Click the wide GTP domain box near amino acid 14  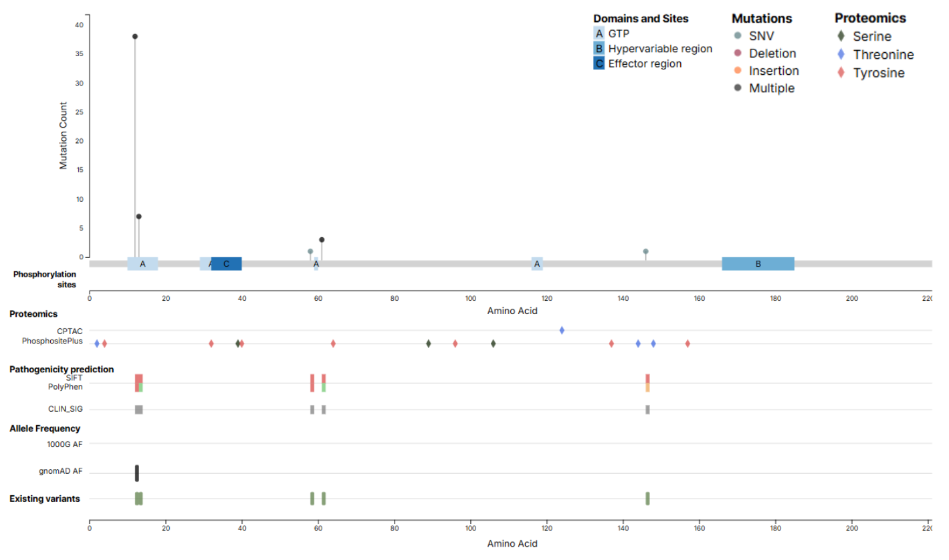coord(142,264)
